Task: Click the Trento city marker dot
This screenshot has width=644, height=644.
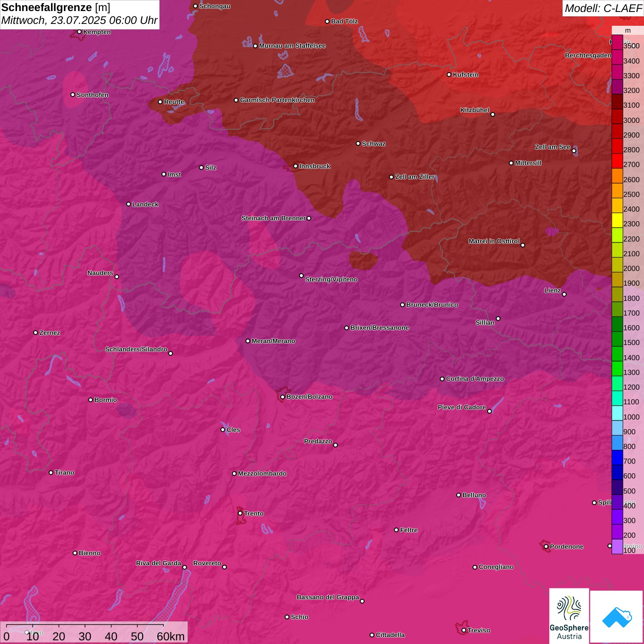Action: pyautogui.click(x=240, y=513)
